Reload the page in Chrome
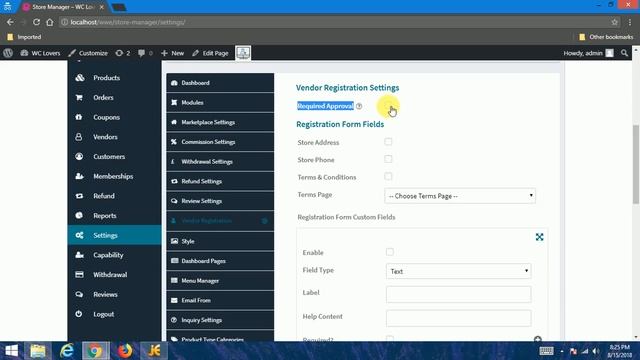This screenshot has height=360, width=640. coord(36,22)
